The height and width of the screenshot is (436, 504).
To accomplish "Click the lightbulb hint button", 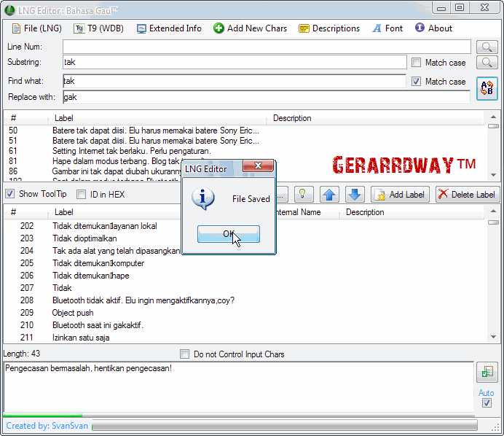I will pos(304,194).
